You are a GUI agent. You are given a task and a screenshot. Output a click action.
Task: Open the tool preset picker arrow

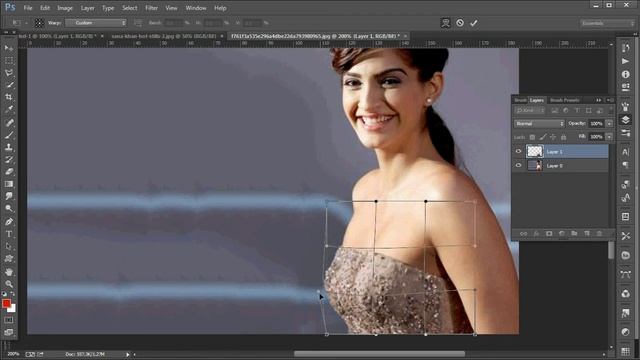pyautogui.click(x=26, y=23)
